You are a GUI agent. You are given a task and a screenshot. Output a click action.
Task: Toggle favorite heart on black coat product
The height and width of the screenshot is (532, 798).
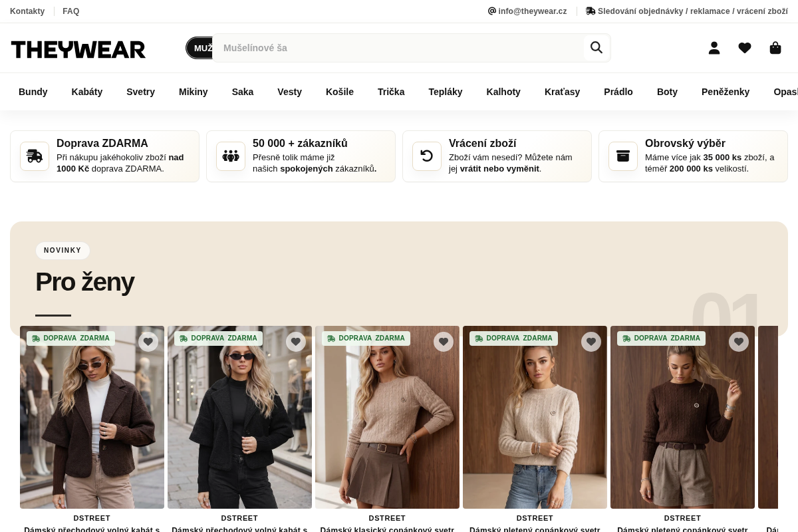click(296, 342)
